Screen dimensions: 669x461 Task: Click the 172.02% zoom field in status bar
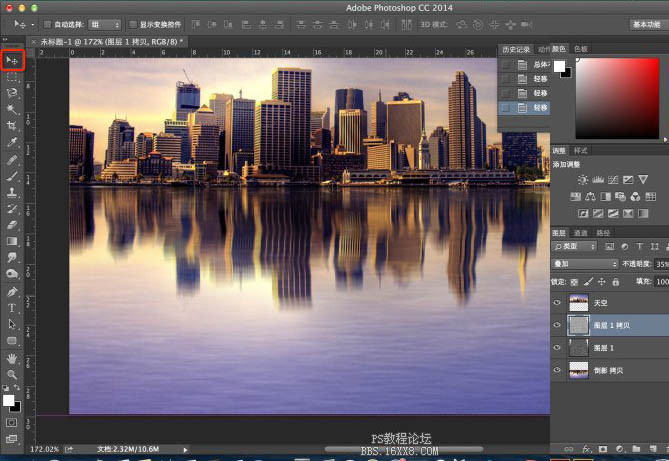[44, 449]
